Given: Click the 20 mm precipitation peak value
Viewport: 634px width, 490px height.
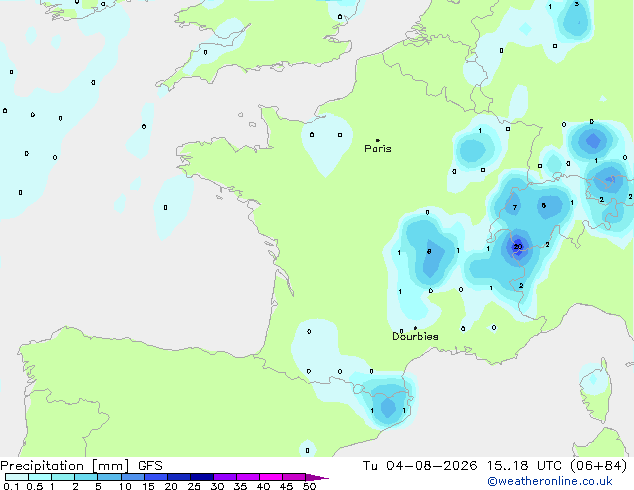Looking at the screenshot, I should tap(518, 247).
